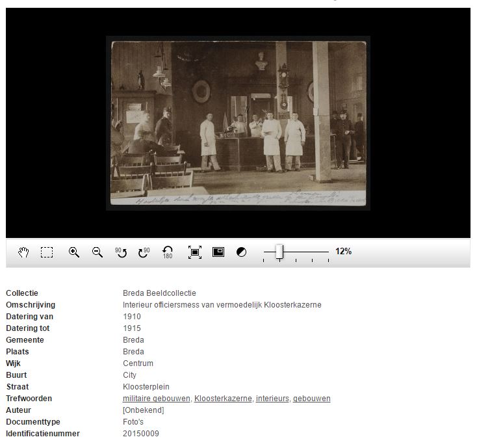
Task: Follow the 'interieurs' keyword link
Action: (272, 399)
